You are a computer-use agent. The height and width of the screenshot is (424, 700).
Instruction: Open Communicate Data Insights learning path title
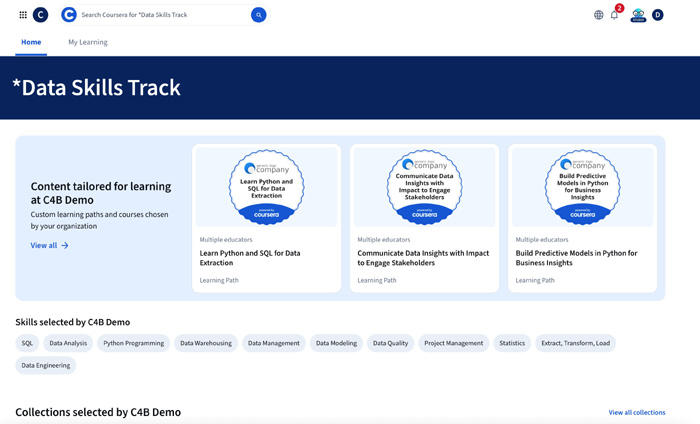click(423, 258)
